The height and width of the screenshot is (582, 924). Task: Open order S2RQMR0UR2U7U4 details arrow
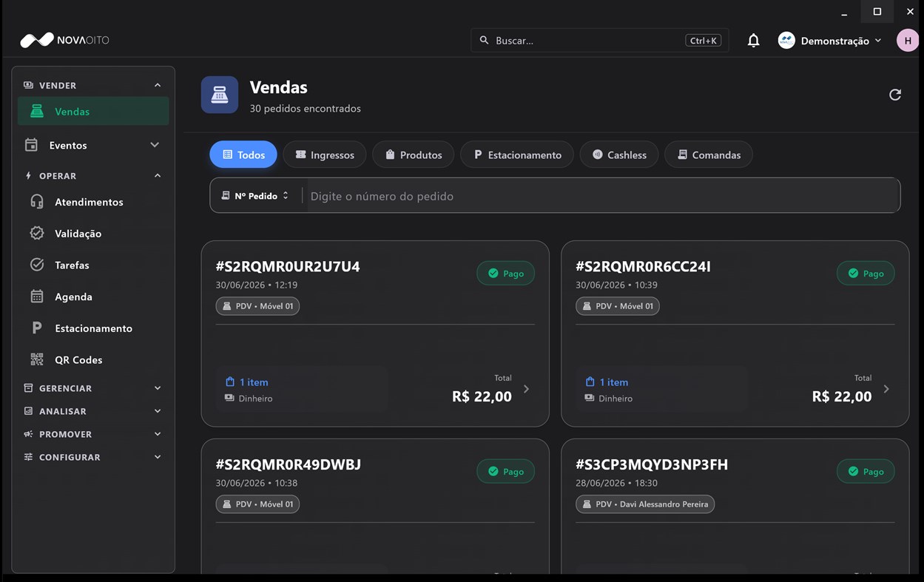pos(526,389)
